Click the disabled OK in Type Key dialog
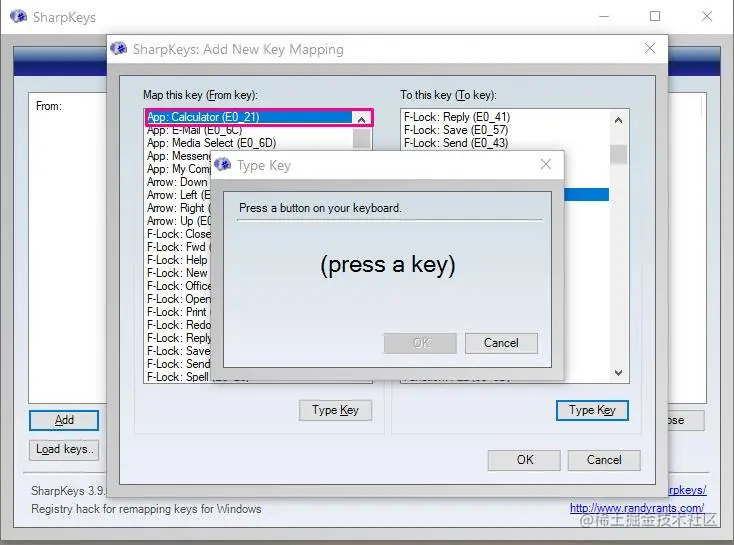The height and width of the screenshot is (545, 734). point(420,343)
